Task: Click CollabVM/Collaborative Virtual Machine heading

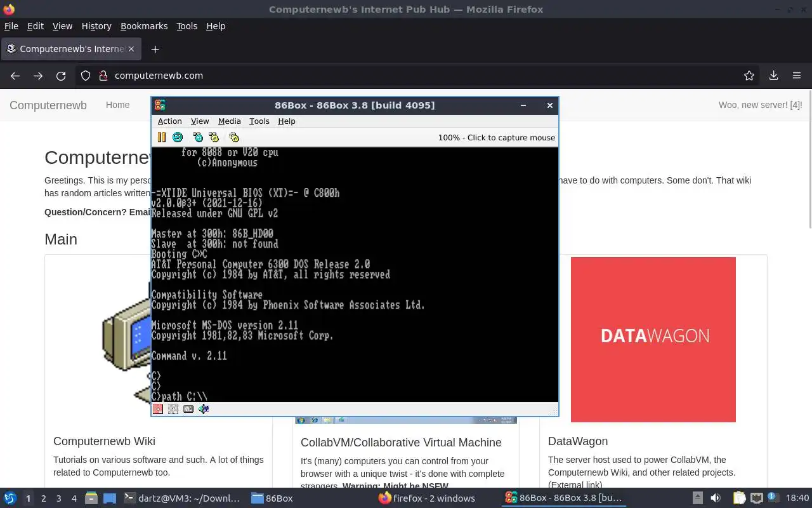Action: [401, 443]
